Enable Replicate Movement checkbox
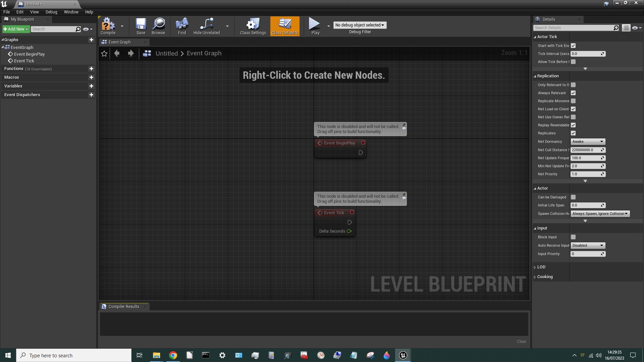The height and width of the screenshot is (362, 644). coord(573,101)
